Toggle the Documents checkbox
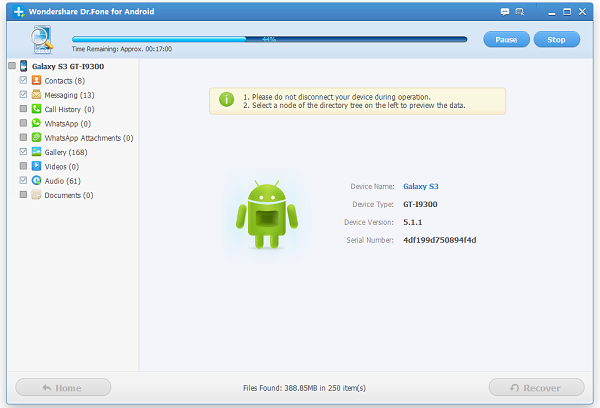Viewport: 600px width, 408px height. coord(23,194)
